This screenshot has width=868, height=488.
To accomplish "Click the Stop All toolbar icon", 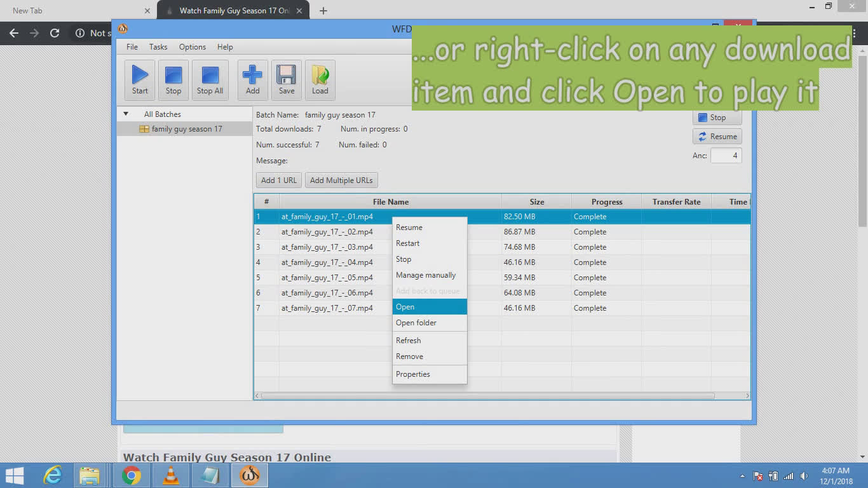I will pos(210,80).
